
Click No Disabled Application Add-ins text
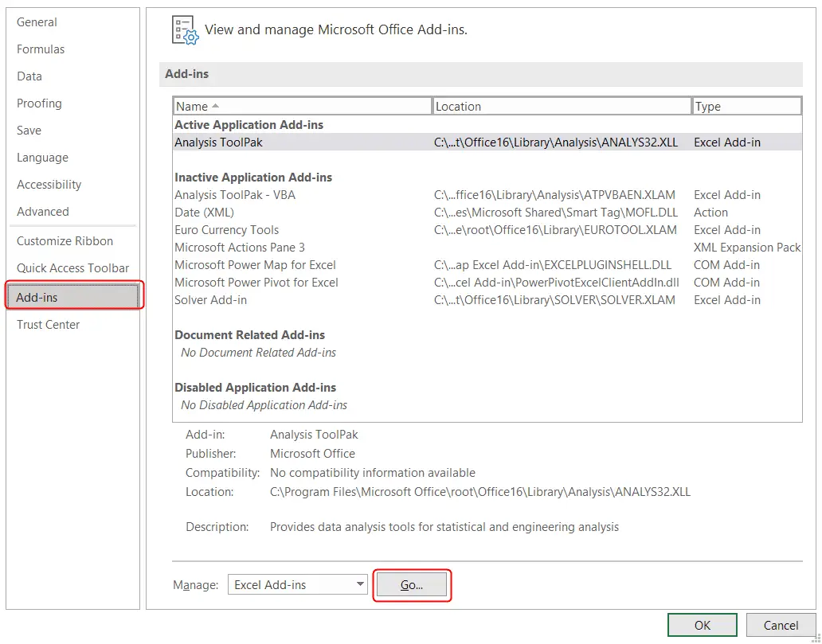click(x=264, y=405)
